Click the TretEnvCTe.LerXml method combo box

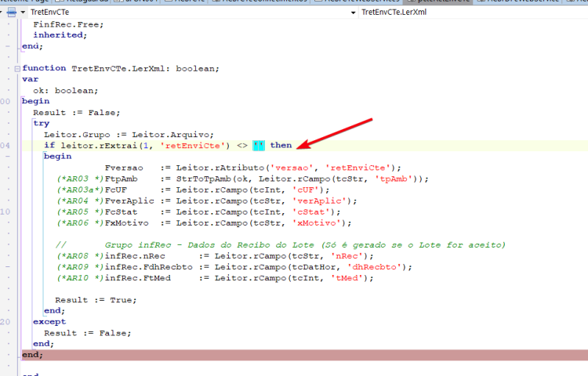pyautogui.click(x=474, y=13)
